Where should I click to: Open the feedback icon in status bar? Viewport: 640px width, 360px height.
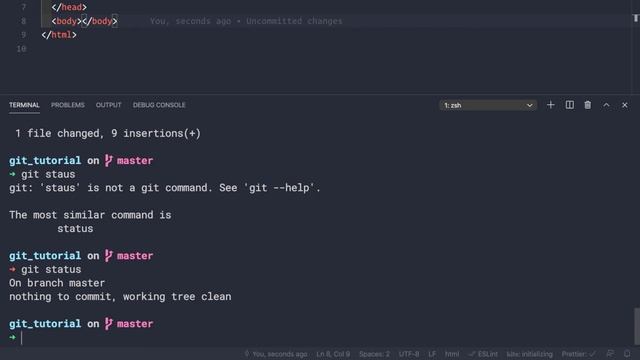610,354
